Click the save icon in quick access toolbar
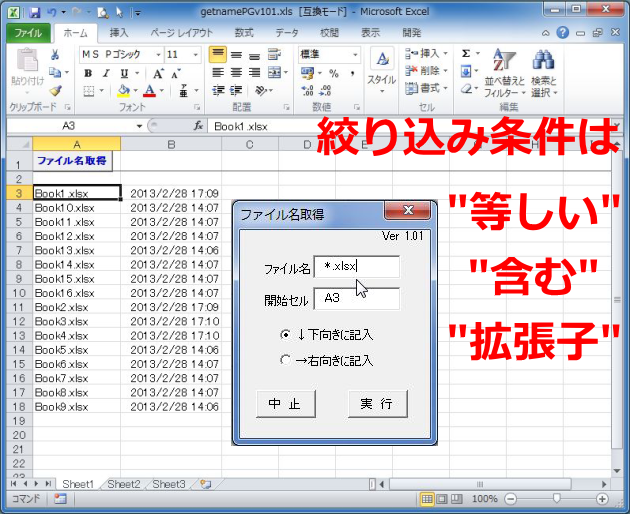 (35, 13)
